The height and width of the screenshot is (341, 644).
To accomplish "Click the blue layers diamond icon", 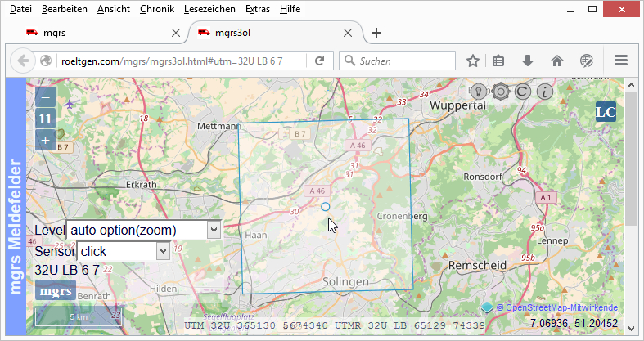I will [487, 307].
